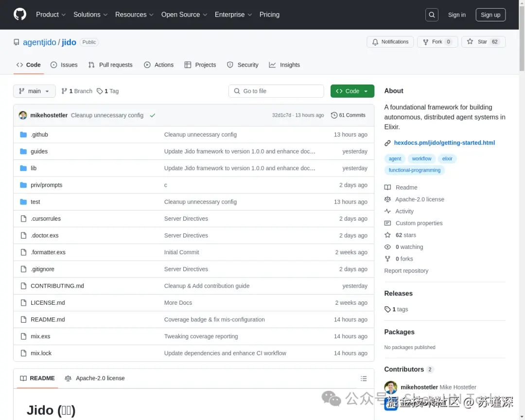Click the star icon next to 62 stars
525x420 pixels.
pos(387,235)
